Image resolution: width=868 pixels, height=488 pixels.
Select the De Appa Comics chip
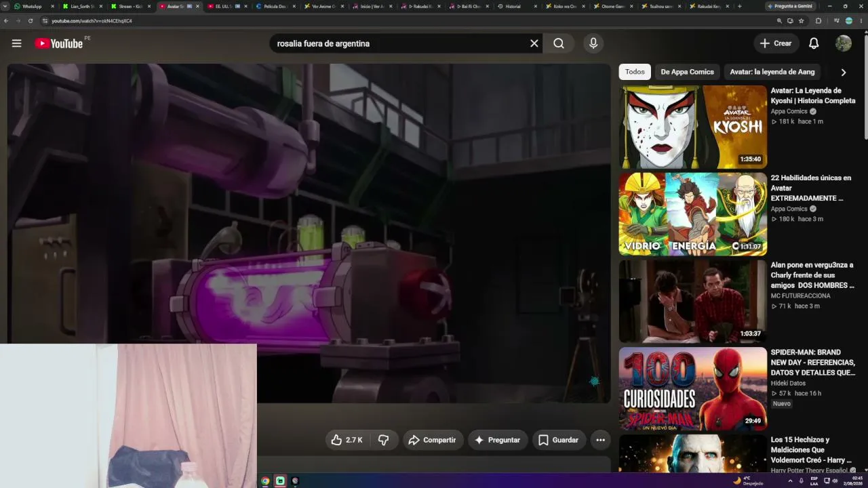[x=687, y=72]
